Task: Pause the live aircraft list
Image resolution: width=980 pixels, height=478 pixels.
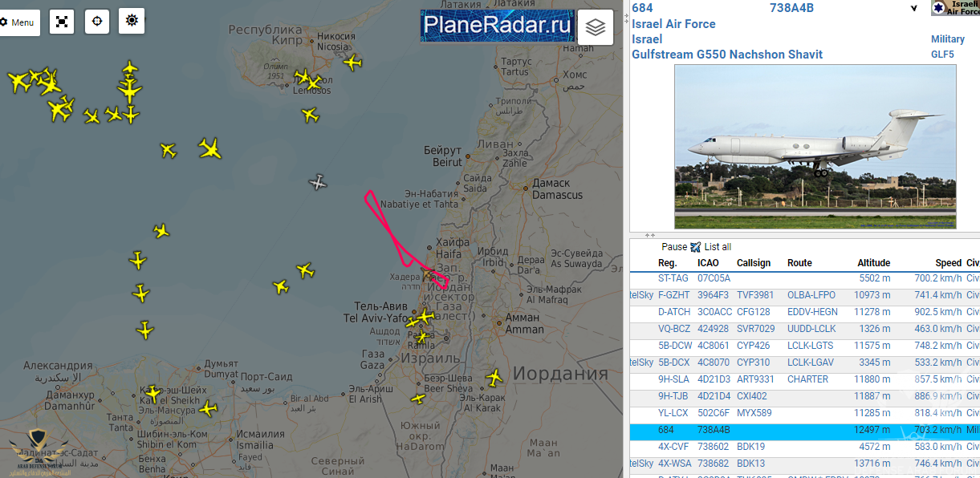Action: coord(675,247)
